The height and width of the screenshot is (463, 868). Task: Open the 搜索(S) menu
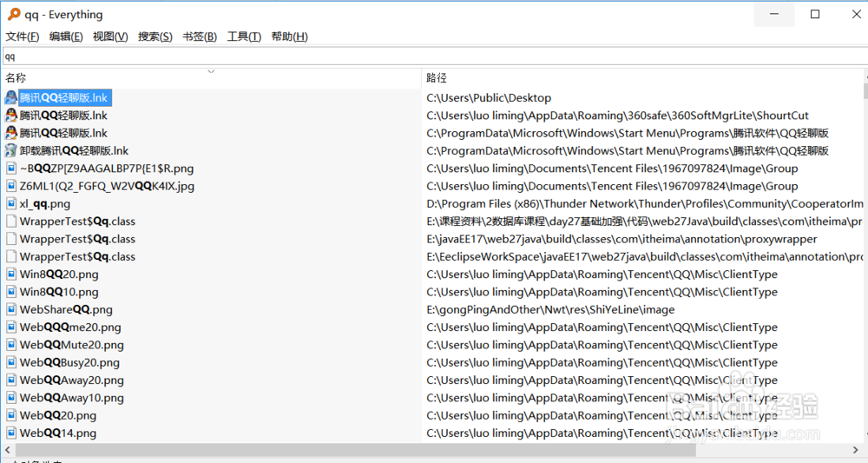click(155, 36)
